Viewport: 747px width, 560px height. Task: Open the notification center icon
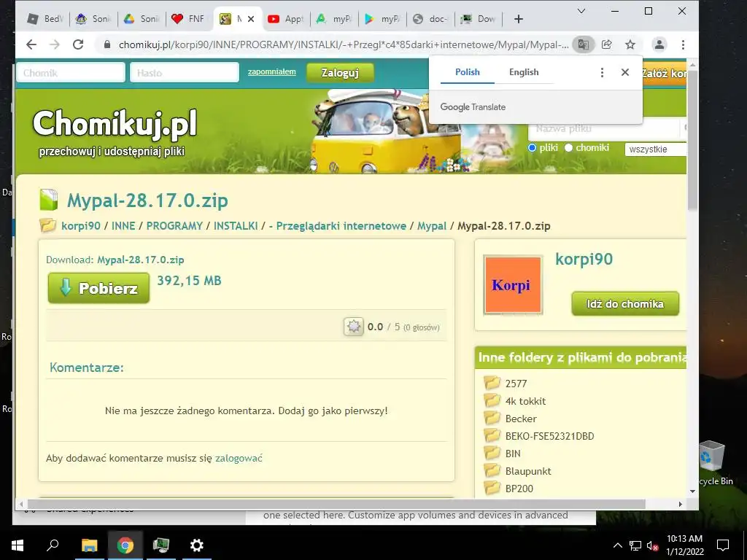[x=723, y=545]
